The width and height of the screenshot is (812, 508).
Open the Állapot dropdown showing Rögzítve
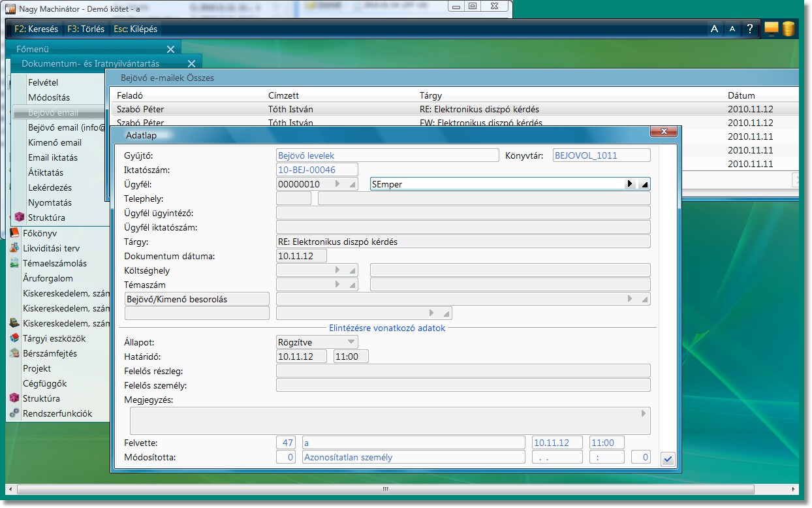pyautogui.click(x=351, y=342)
